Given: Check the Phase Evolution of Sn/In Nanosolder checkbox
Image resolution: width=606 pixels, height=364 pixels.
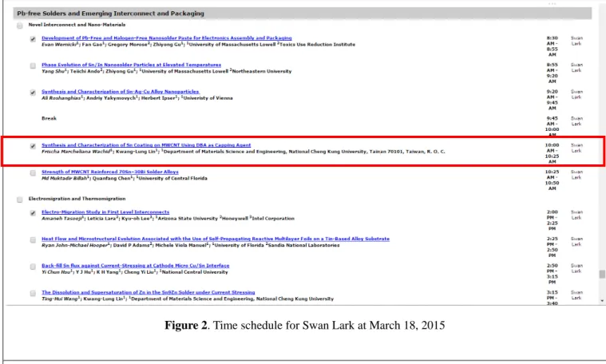Looking at the screenshot, I should click(33, 65).
